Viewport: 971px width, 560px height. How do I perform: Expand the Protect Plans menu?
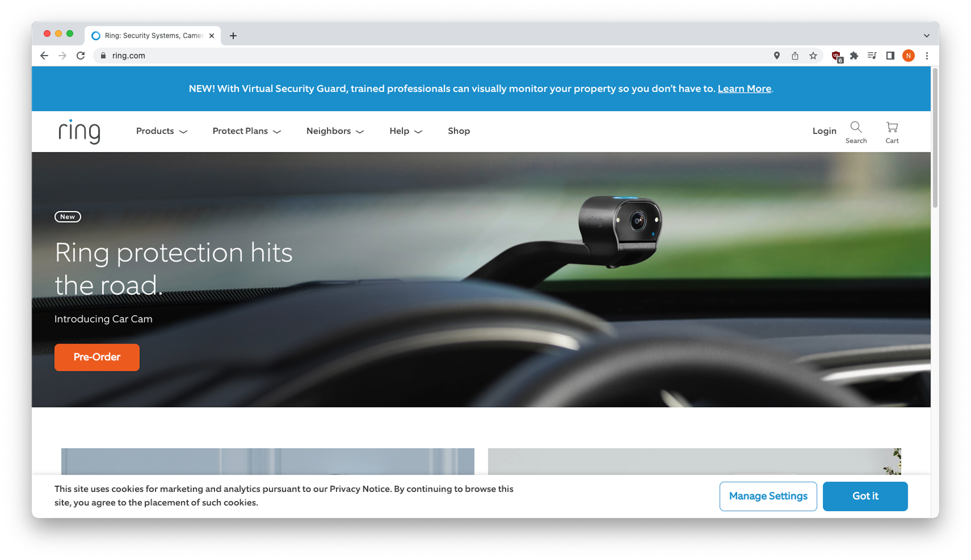(247, 131)
